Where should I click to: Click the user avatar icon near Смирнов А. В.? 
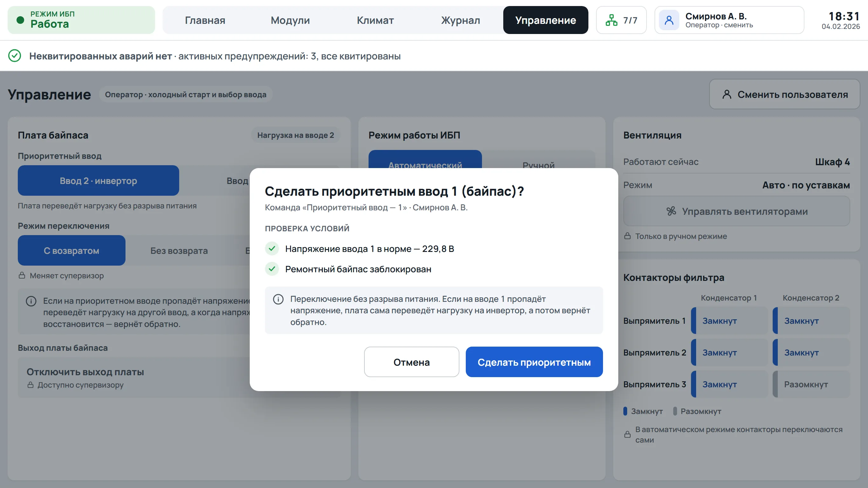coord(669,20)
